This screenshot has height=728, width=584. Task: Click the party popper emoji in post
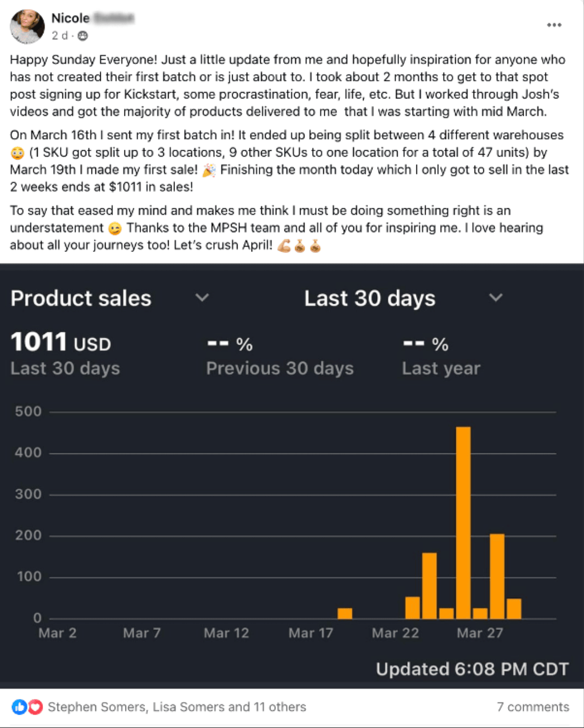(x=209, y=171)
